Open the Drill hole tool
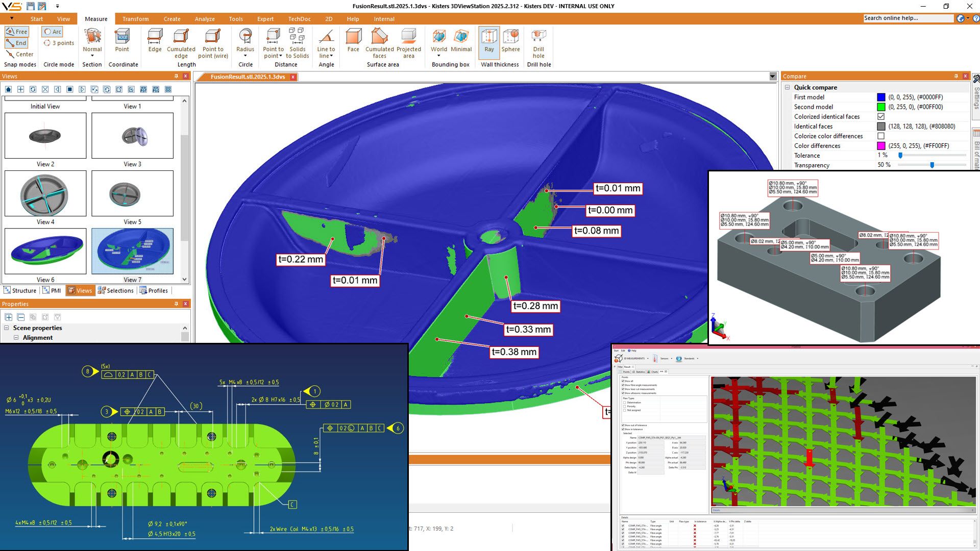This screenshot has height=551, width=980. pos(538,43)
